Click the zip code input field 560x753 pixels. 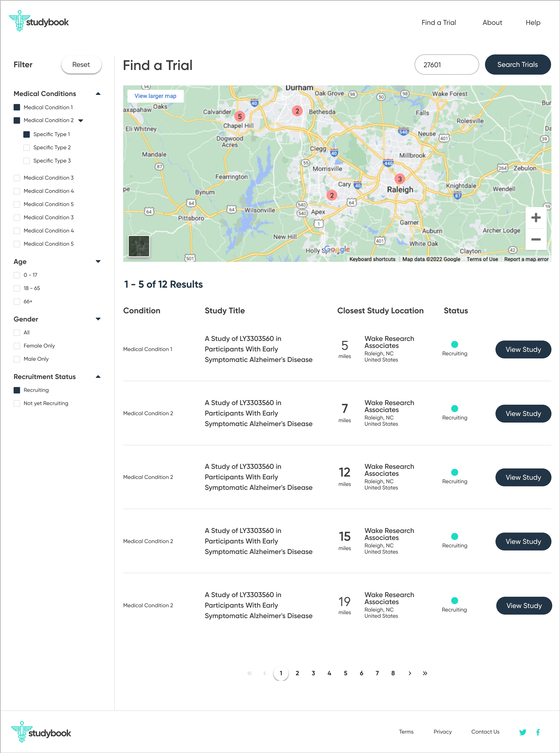(447, 64)
